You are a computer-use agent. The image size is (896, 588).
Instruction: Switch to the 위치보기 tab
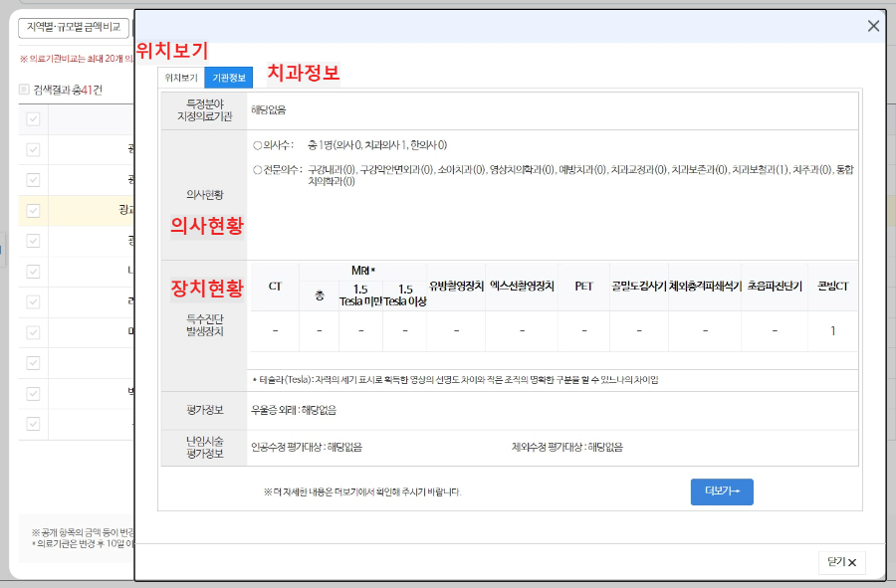(182, 76)
